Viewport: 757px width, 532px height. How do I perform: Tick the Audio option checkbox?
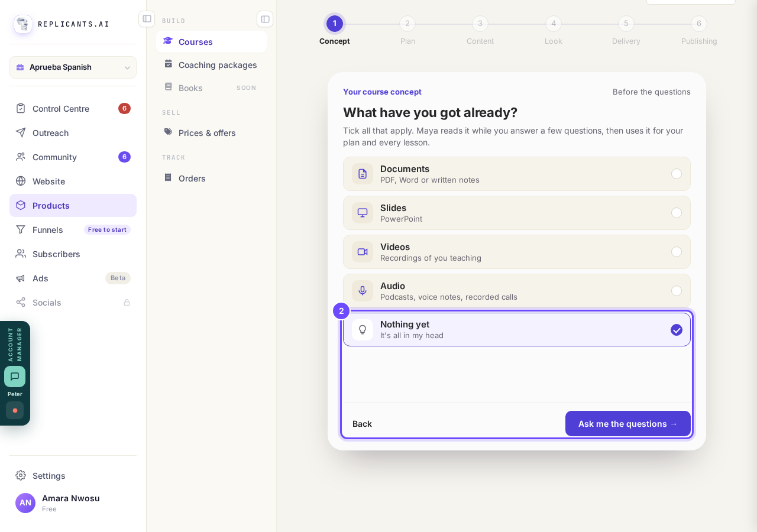(677, 291)
